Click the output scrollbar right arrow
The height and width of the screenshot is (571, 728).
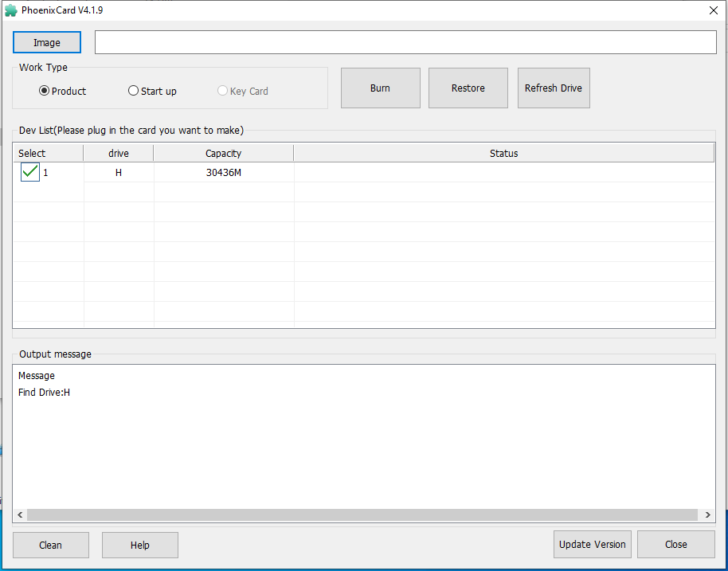click(x=707, y=514)
